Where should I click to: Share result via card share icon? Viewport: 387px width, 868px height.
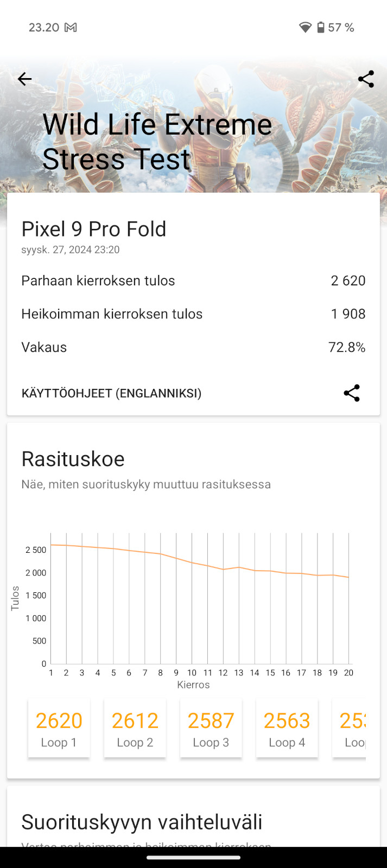click(x=352, y=393)
